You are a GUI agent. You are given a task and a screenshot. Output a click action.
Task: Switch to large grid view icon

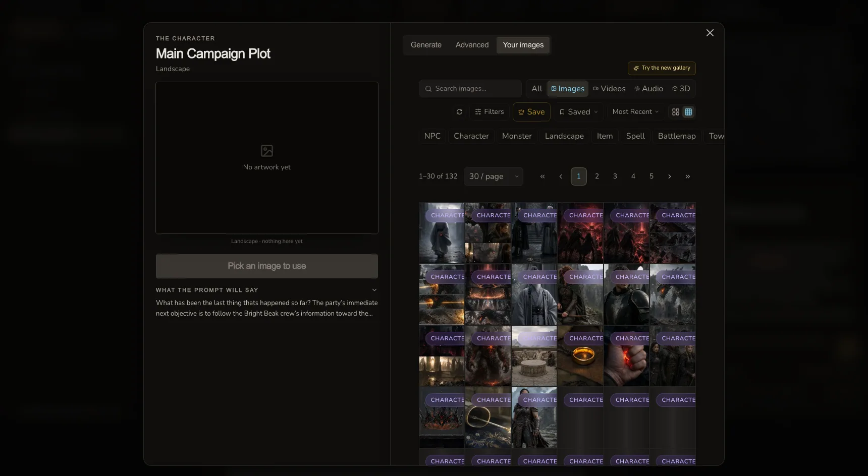[676, 112]
